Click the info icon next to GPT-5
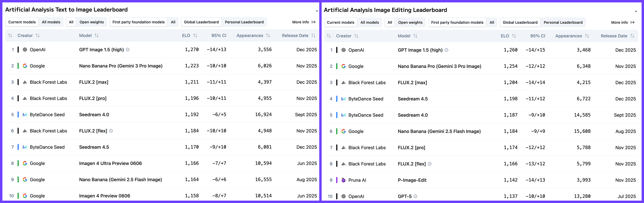Viewport: 644px width, 203px height. 416,196
